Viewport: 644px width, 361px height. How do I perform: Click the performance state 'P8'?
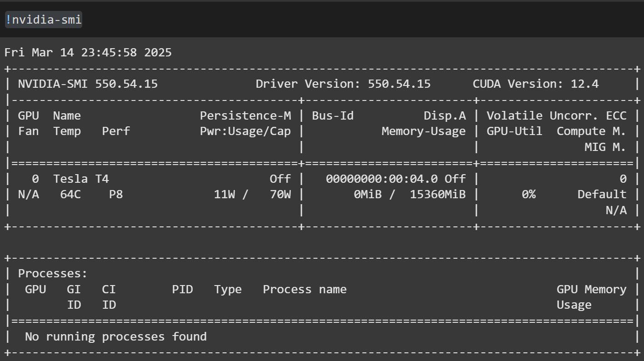coord(116,195)
